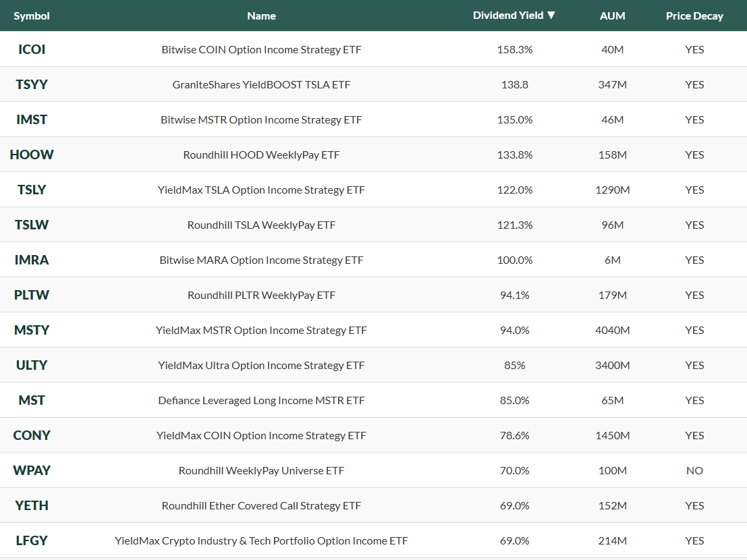
Task: Click the 1450M AUM value
Action: tap(612, 436)
